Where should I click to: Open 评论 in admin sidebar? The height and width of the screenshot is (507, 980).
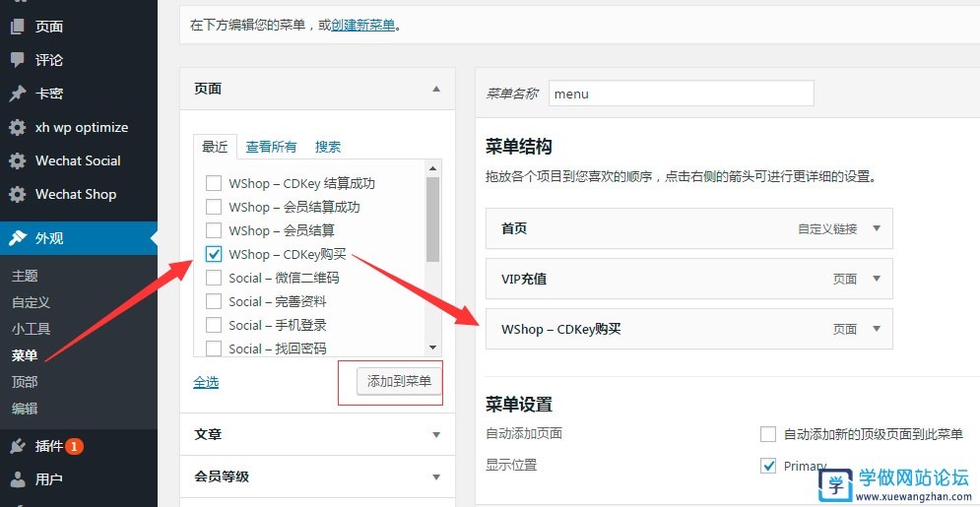click(49, 60)
